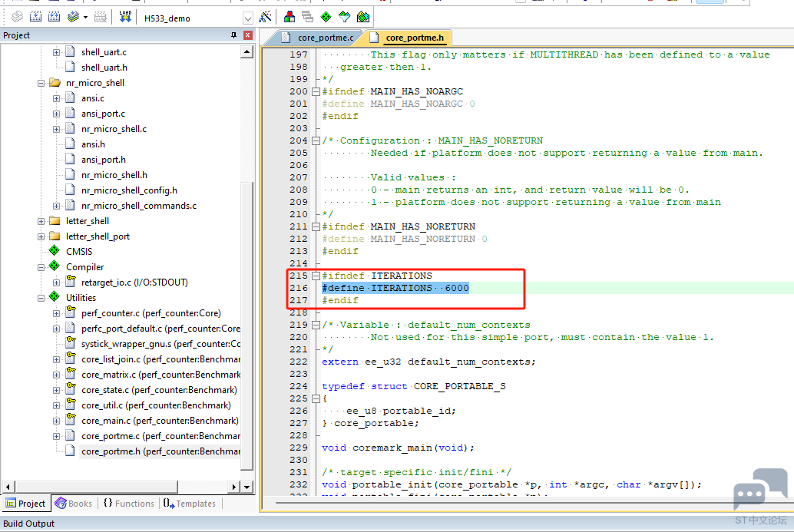Expand the retarget_io.c tree node
The image size is (794, 532).
(56, 283)
